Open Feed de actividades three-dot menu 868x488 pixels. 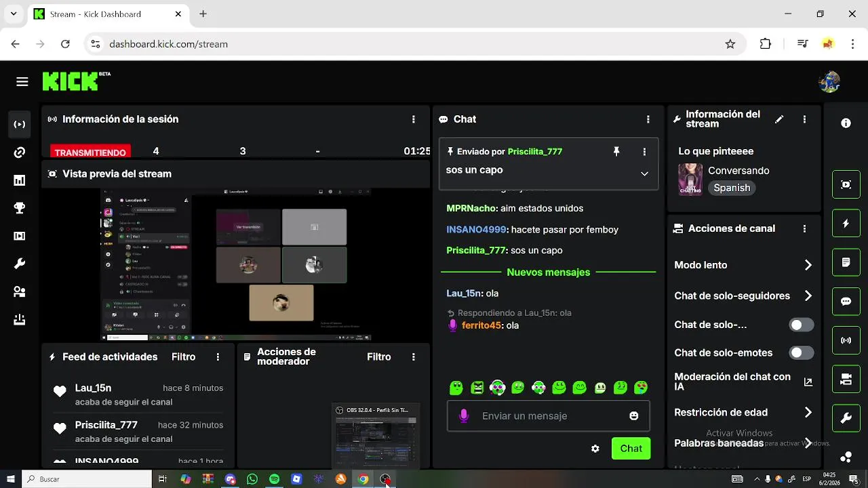pos(218,357)
